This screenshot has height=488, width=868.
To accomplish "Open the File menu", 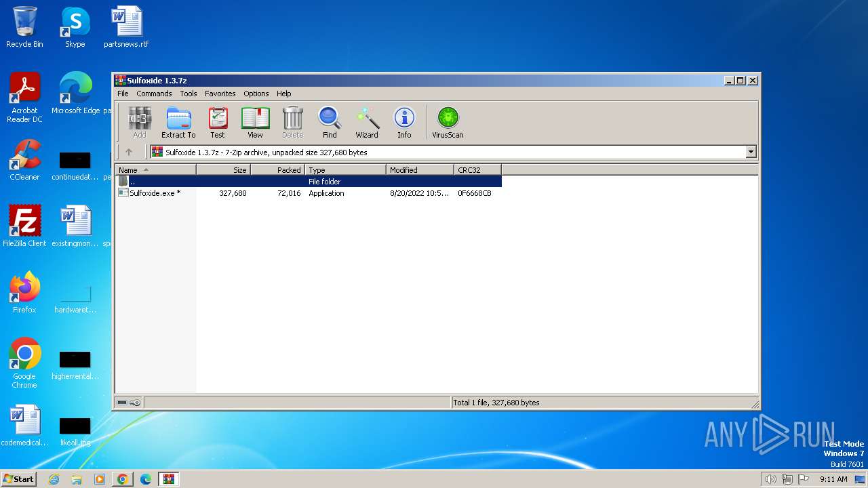I will 123,94.
